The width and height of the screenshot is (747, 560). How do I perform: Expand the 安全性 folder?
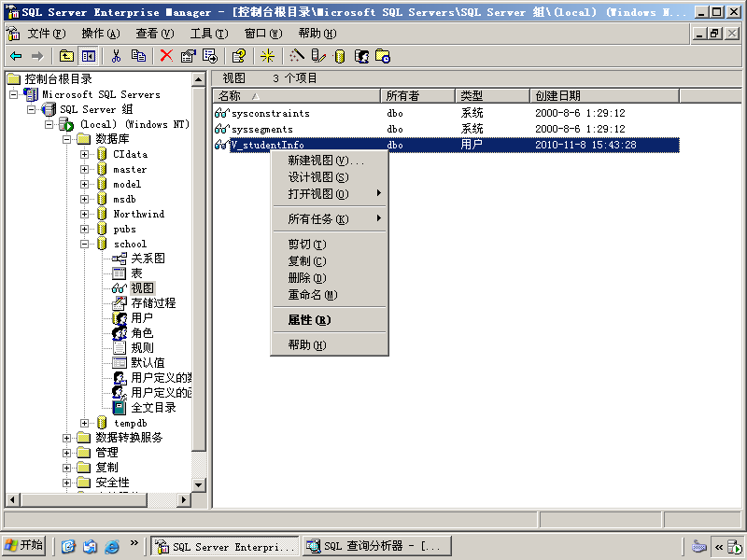pyautogui.click(x=66, y=483)
